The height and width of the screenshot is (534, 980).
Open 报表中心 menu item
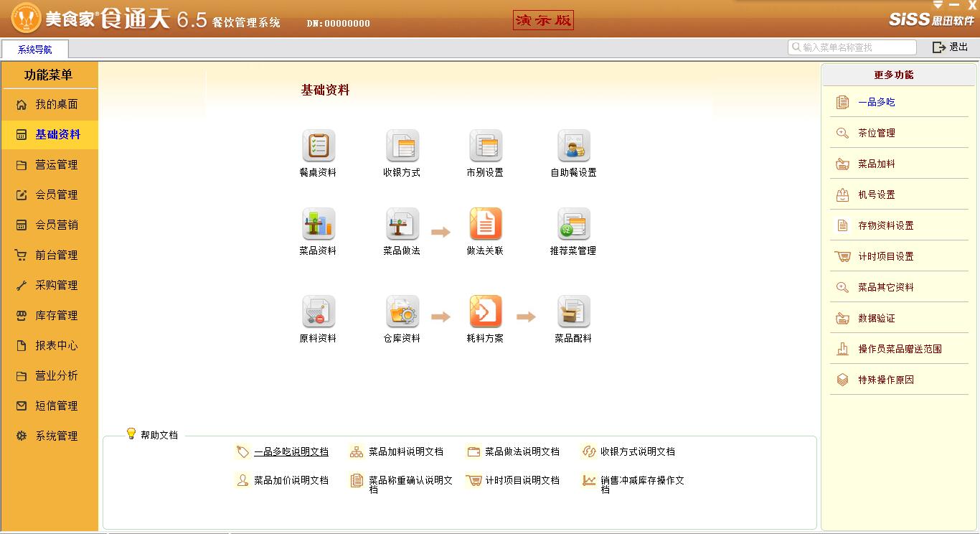49,346
